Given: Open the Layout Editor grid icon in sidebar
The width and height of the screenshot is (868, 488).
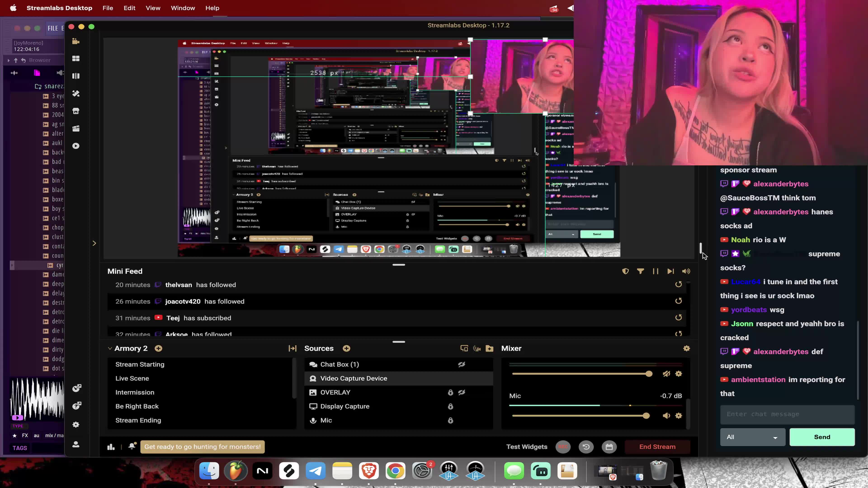Looking at the screenshot, I should pos(76,59).
